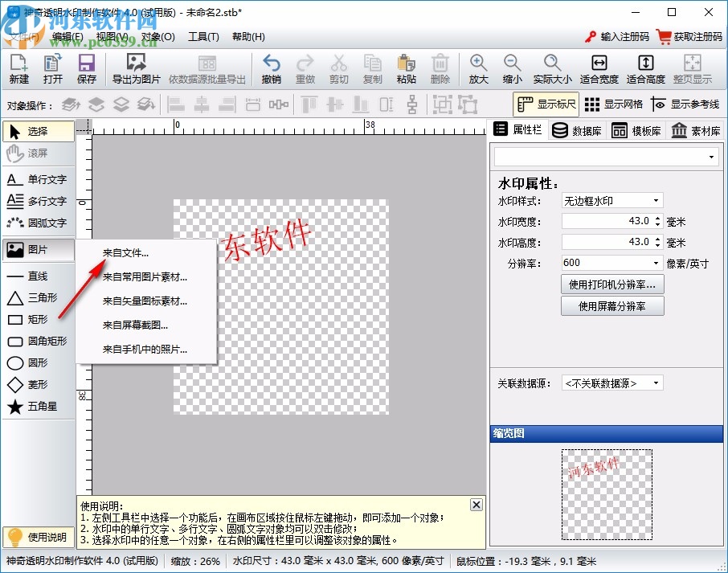Show actual size with 实际大小 icon
728x573 pixels.
pos(552,69)
